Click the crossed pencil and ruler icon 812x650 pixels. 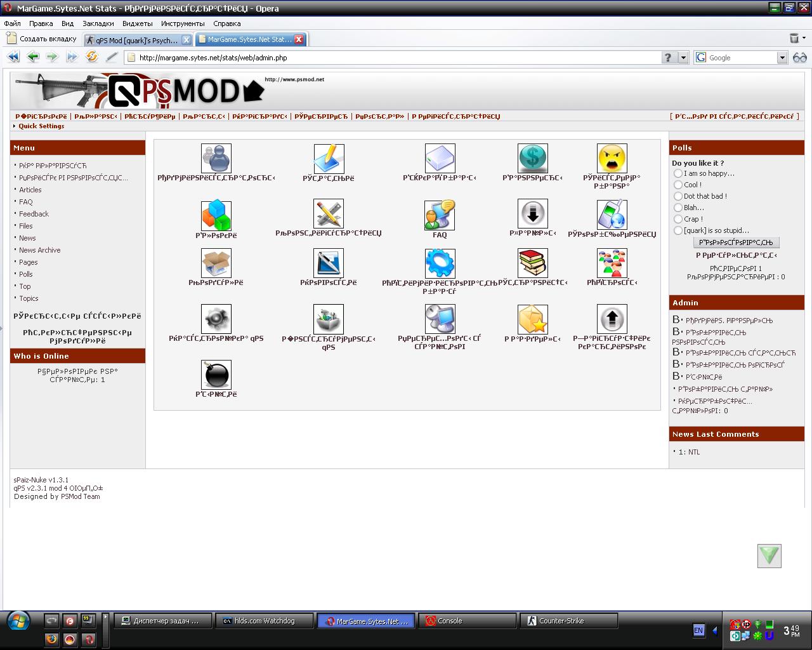[x=329, y=214]
